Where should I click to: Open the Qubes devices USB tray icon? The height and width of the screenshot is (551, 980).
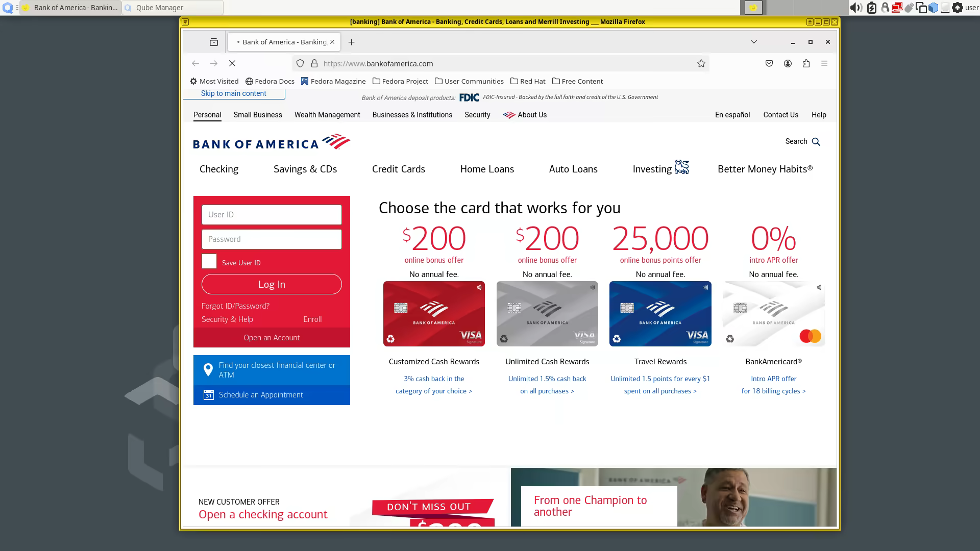coord(909,8)
